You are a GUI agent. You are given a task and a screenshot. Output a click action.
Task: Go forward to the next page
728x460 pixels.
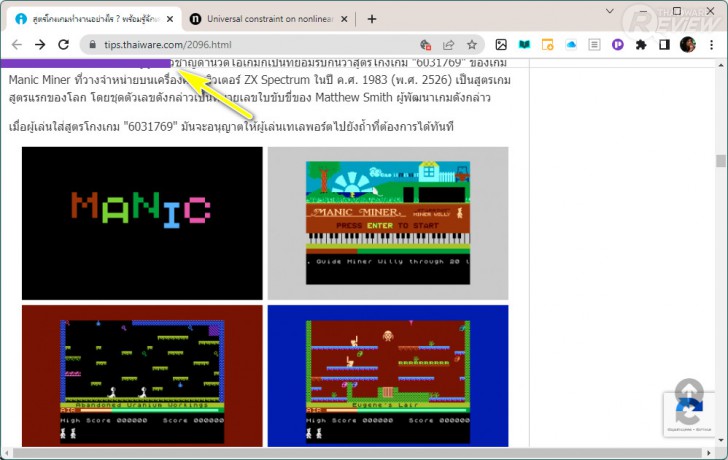click(x=40, y=45)
